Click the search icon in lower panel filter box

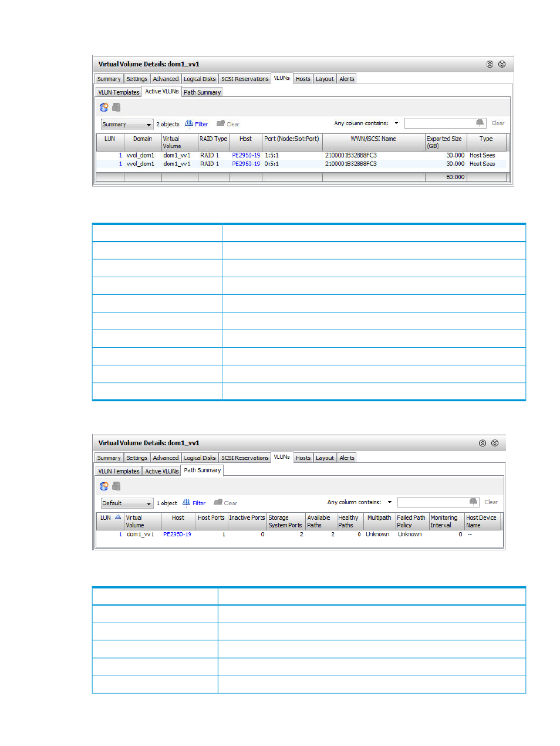(473, 502)
